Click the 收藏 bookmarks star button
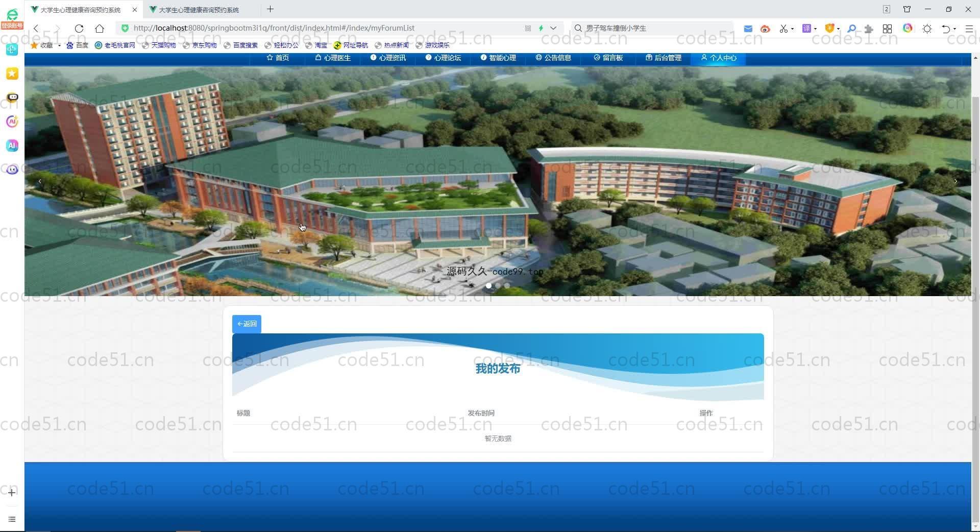The width and height of the screenshot is (980, 532). 42,45
